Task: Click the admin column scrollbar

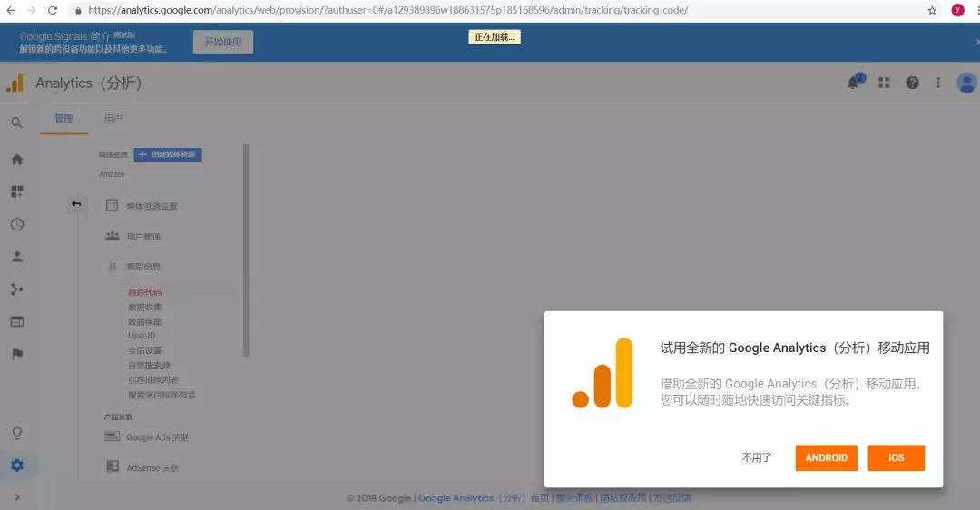Action: point(246,250)
